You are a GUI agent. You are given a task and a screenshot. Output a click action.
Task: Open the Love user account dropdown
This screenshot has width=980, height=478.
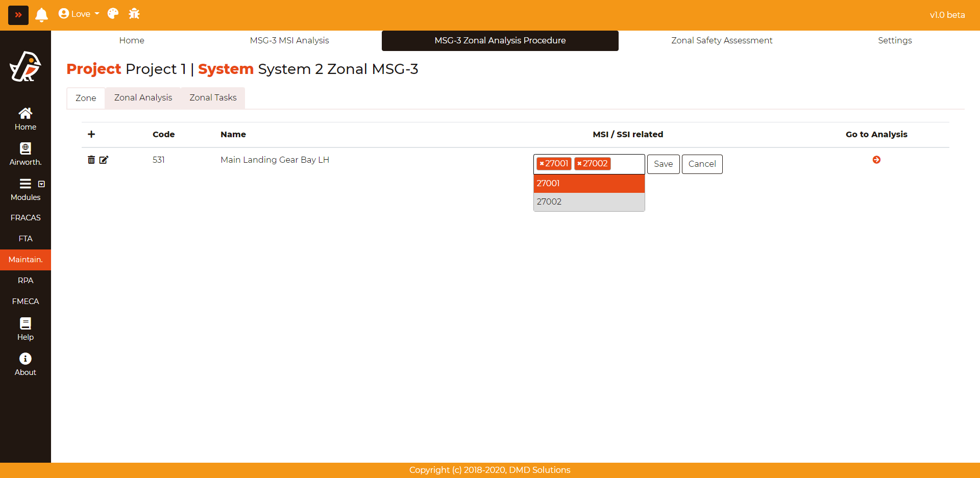click(x=79, y=14)
